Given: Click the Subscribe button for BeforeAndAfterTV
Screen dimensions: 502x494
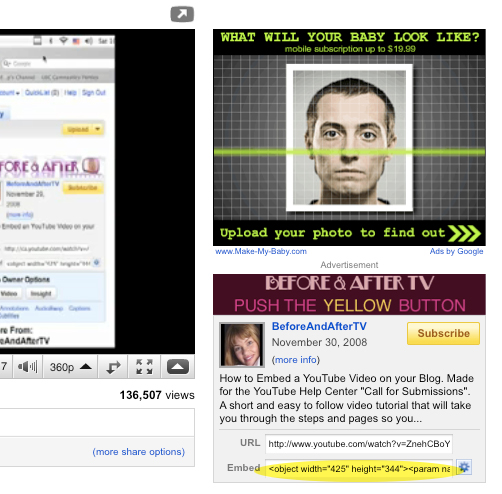Looking at the screenshot, I should [x=443, y=333].
